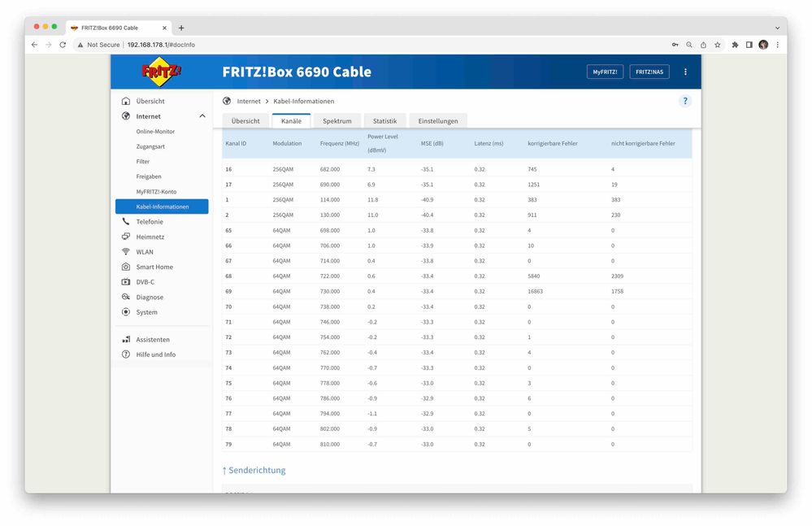Switch to the Spektrum tab

[337, 120]
